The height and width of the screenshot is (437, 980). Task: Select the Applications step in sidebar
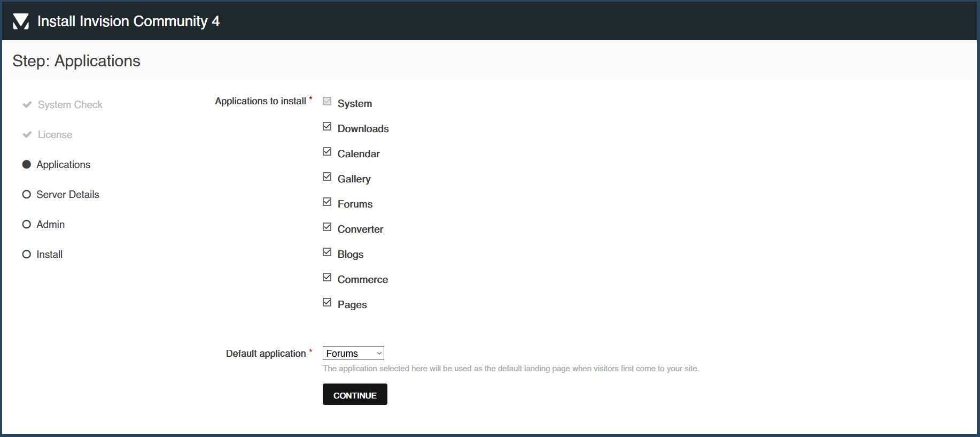click(x=64, y=165)
